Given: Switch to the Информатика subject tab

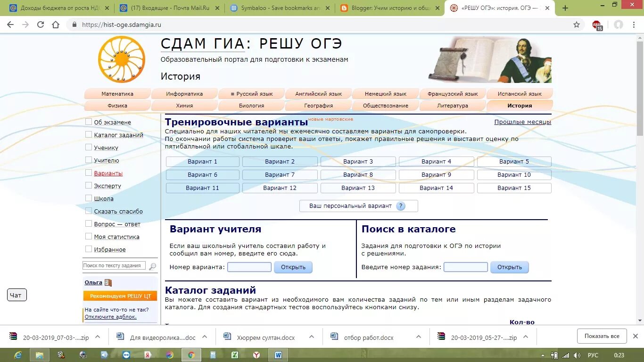Looking at the screenshot, I should [x=184, y=93].
